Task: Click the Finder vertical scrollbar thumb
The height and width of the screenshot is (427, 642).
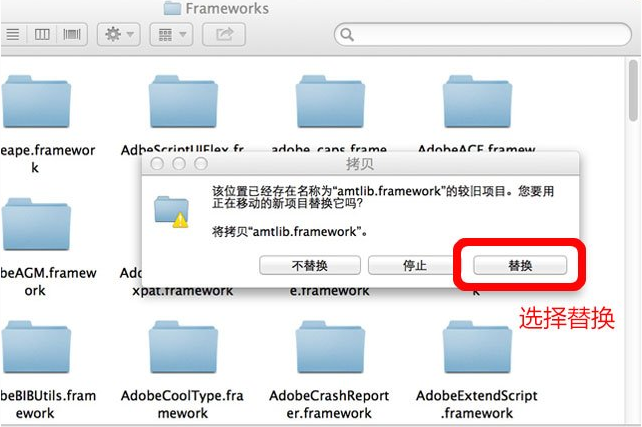Action: pos(633,90)
